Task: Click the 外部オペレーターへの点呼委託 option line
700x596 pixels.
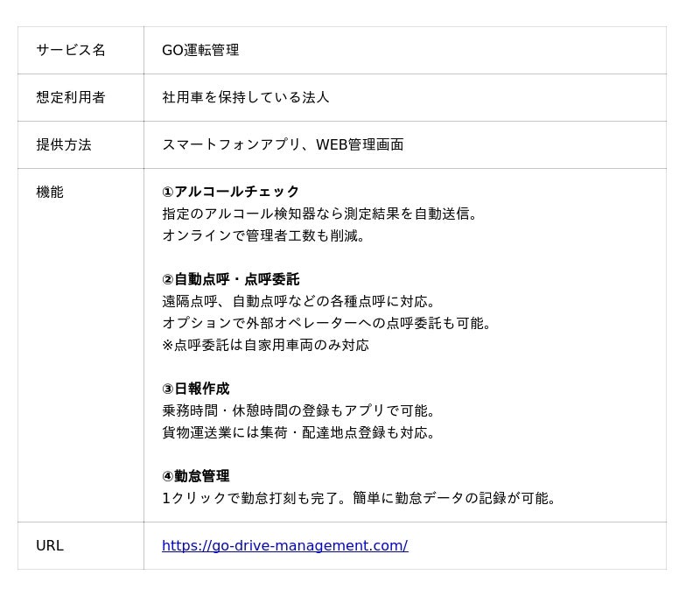Action: tap(328, 324)
